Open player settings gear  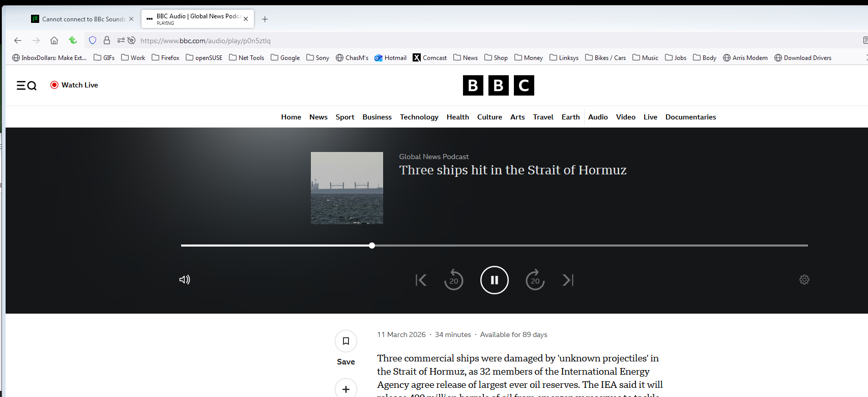coord(804,280)
